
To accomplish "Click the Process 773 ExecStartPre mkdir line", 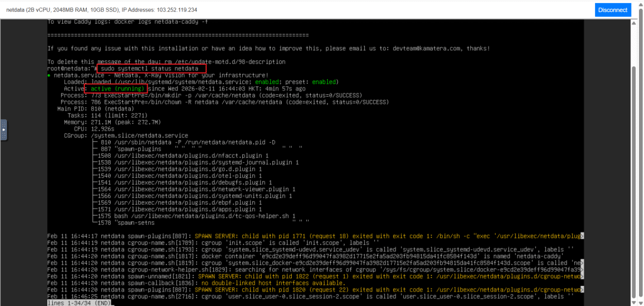I will 212,95.
